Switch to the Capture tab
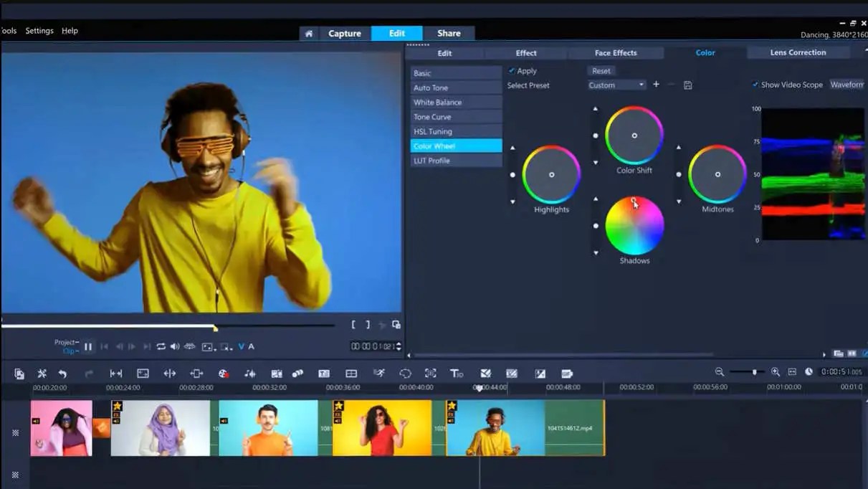This screenshot has height=489, width=868. point(345,33)
